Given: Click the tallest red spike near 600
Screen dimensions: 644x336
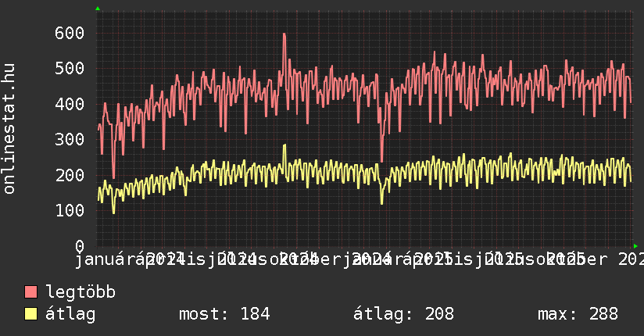Looking at the screenshot, I should [284, 34].
